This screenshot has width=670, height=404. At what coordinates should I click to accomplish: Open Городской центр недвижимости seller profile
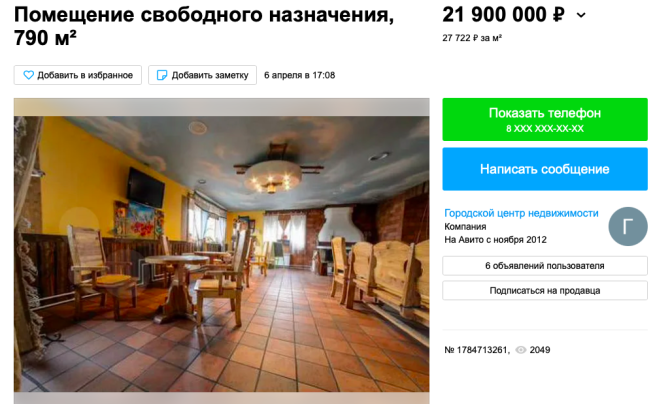(521, 213)
